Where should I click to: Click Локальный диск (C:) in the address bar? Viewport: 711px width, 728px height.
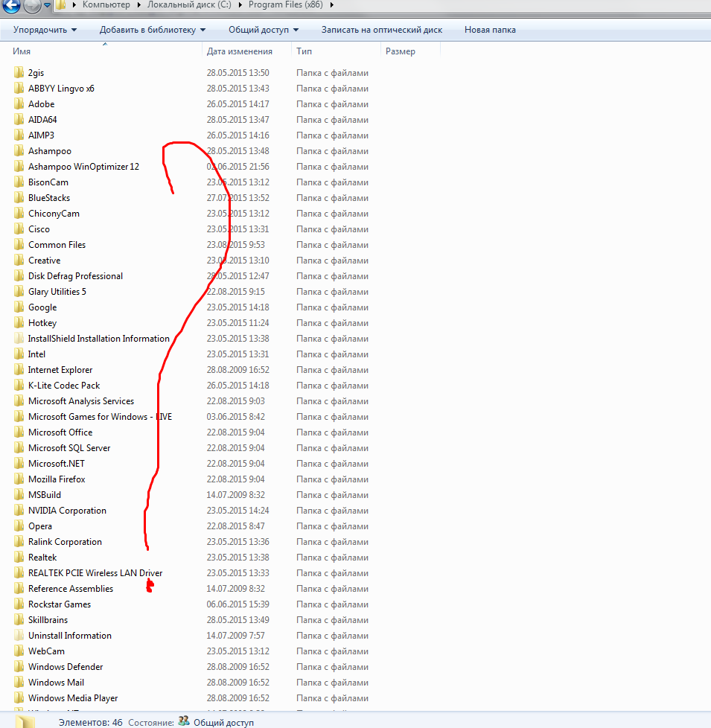click(191, 4)
